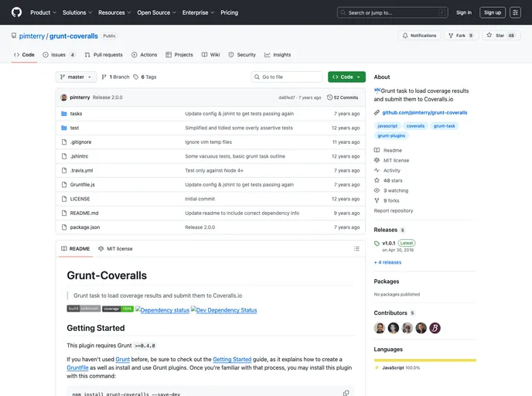Click the GitHub logo icon
This screenshot has height=396, width=532.
(x=16, y=12)
